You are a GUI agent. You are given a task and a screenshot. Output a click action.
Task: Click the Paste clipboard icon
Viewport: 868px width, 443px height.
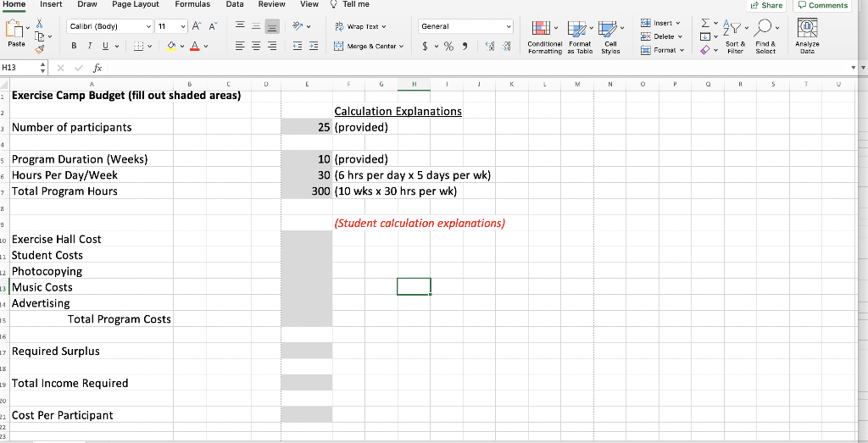[15, 29]
